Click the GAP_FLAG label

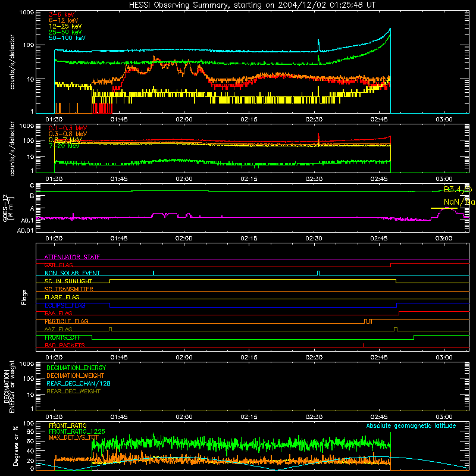[58, 265]
